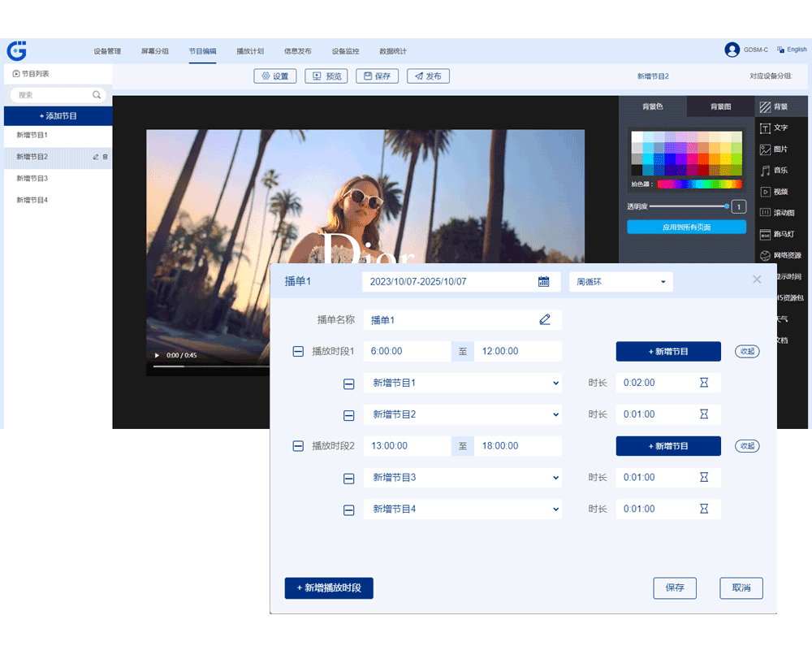Click the calendar icon in date range field
Viewport: 812px width, 650px height.
[544, 282]
